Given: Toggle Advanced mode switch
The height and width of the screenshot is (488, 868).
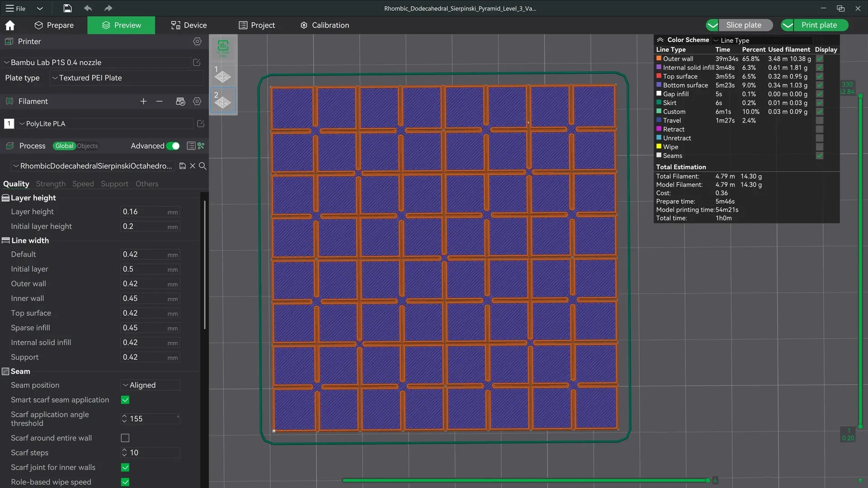Looking at the screenshot, I should pyautogui.click(x=173, y=145).
